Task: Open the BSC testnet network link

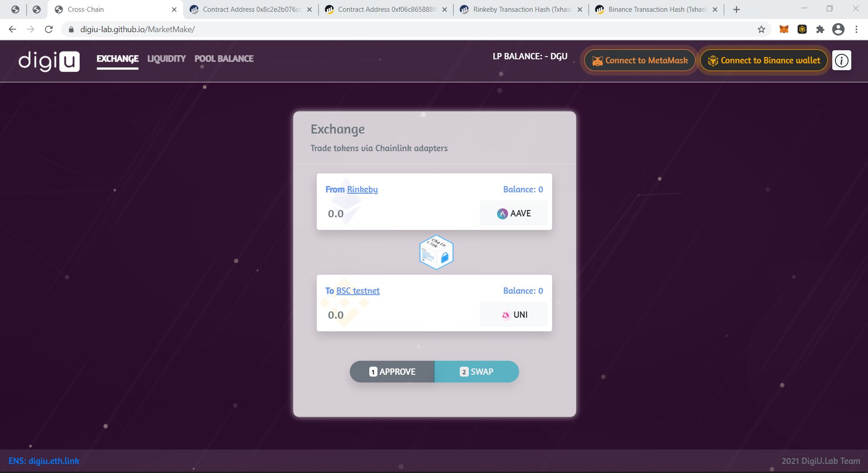Action: (x=358, y=291)
